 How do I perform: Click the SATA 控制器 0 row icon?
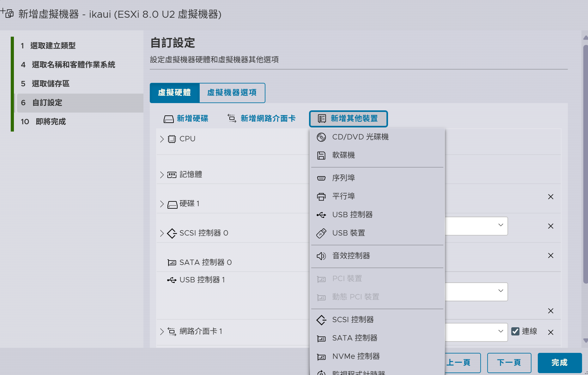coord(172,262)
